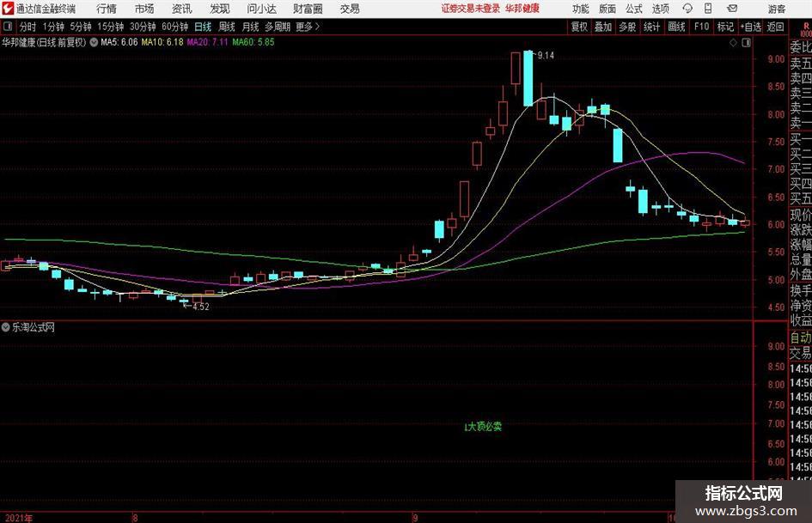Switch to 1分钟 period tab
Viewport: 812px width, 523px height.
coord(53,27)
